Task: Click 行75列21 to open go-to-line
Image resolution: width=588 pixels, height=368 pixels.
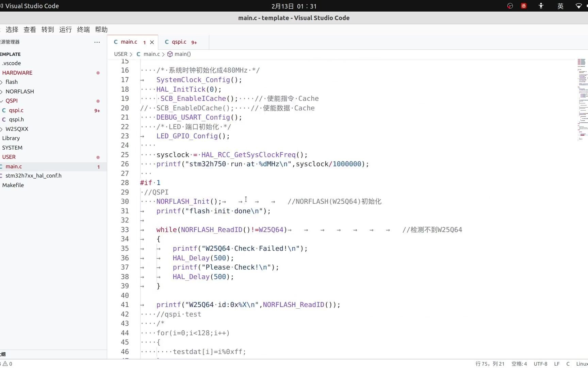Action: coord(490,364)
